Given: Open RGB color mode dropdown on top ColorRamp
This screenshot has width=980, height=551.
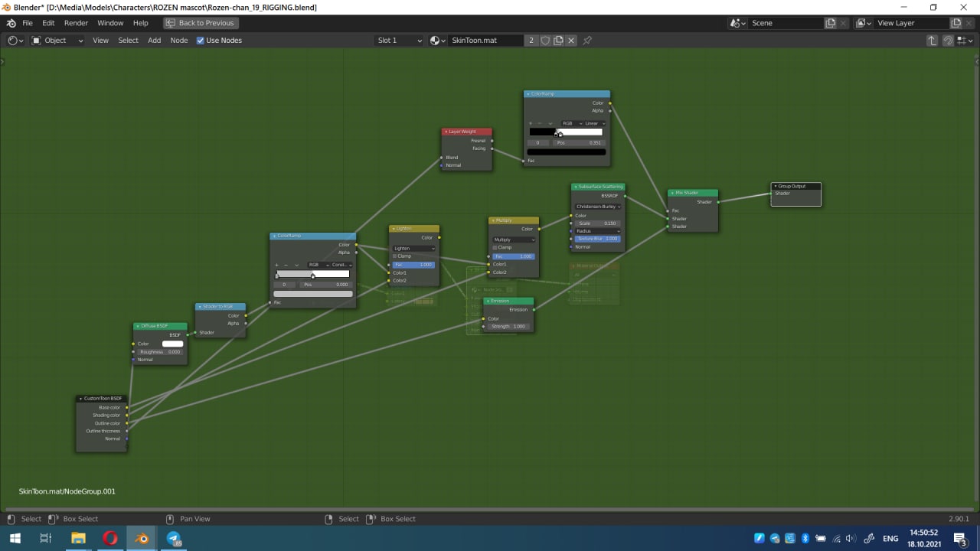Looking at the screenshot, I should pos(571,123).
